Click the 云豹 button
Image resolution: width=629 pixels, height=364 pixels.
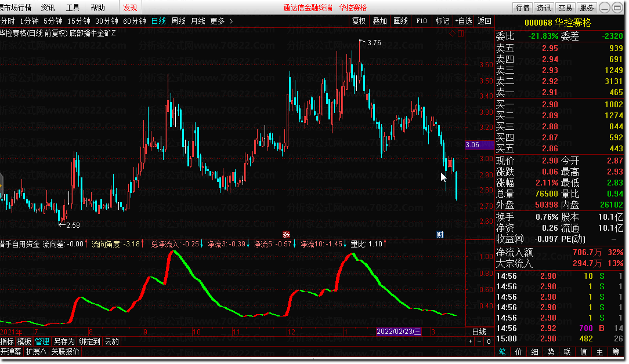point(112,341)
